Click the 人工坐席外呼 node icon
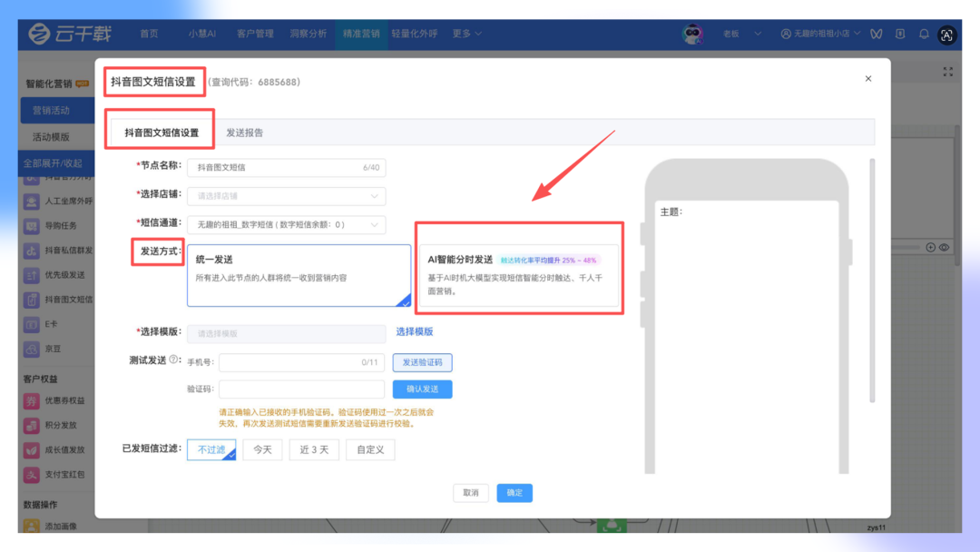This screenshot has width=980, height=552. pyautogui.click(x=31, y=202)
